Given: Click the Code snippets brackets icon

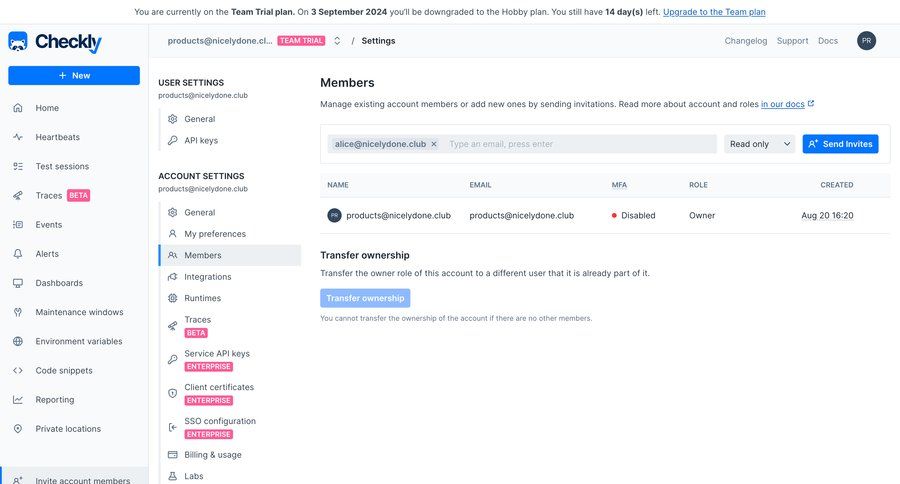Looking at the screenshot, I should [18, 370].
